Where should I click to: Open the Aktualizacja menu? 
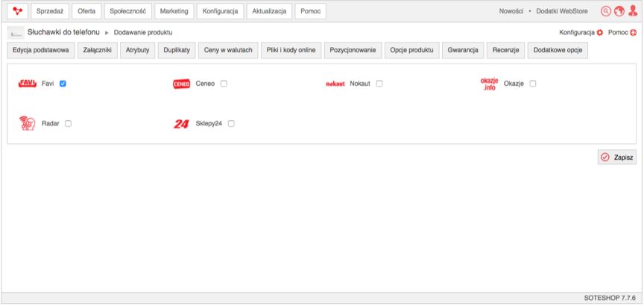pos(269,11)
